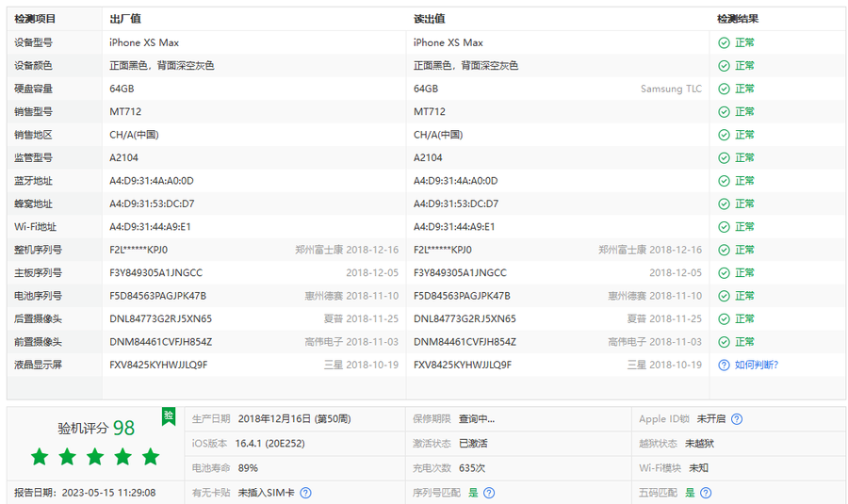The height and width of the screenshot is (504, 848).
Task: Click the 液晶显示屏 row label
Action: (x=38, y=365)
